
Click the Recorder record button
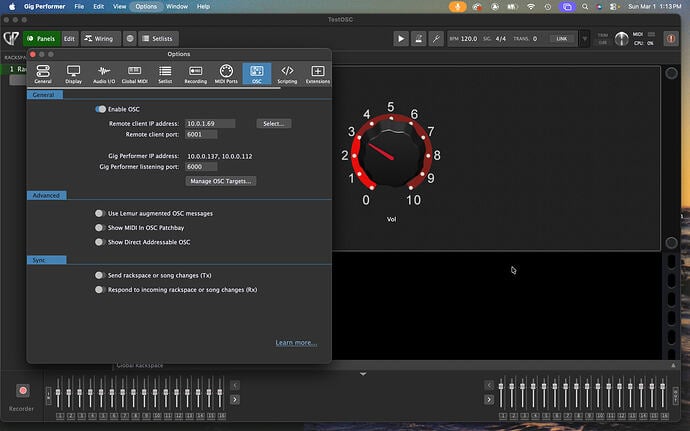coord(23,391)
